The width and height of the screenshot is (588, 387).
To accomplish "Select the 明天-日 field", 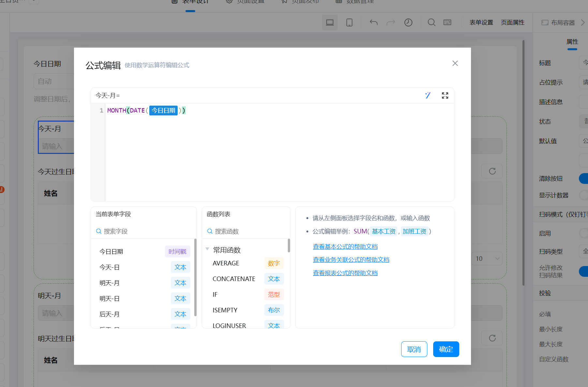I will pos(144,298).
